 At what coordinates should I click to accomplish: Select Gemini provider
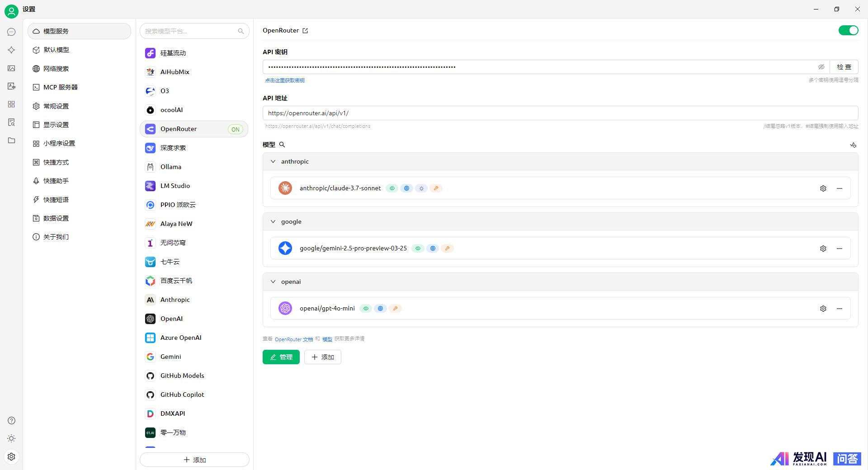194,357
